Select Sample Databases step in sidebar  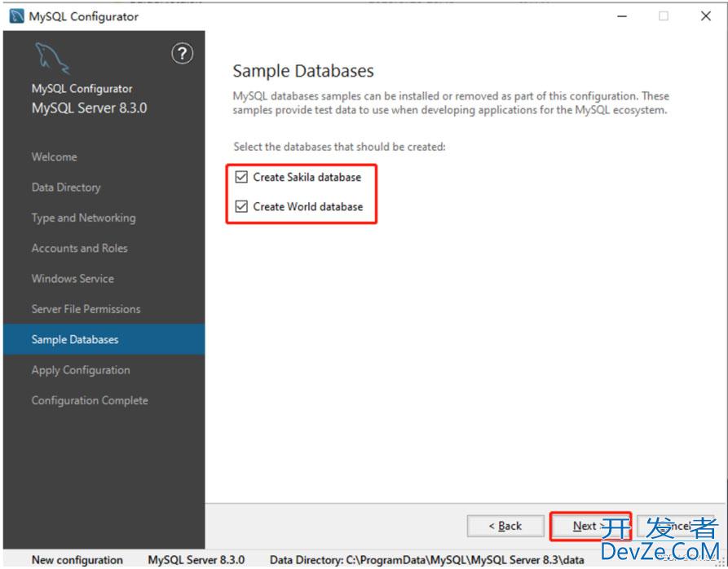104,339
